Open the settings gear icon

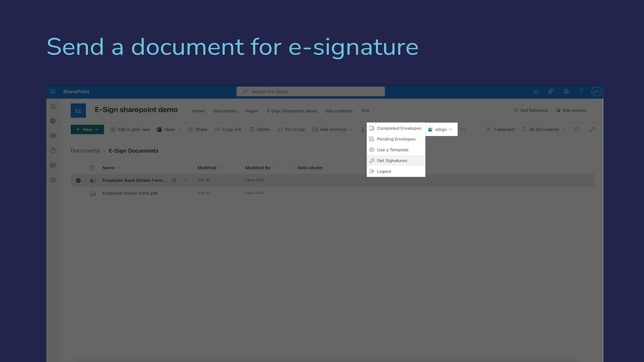[566, 91]
